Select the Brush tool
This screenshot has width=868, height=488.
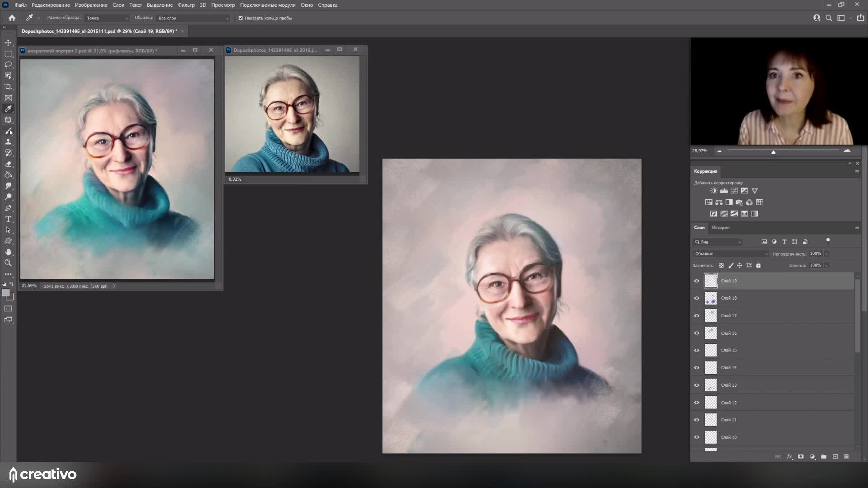[x=8, y=131]
